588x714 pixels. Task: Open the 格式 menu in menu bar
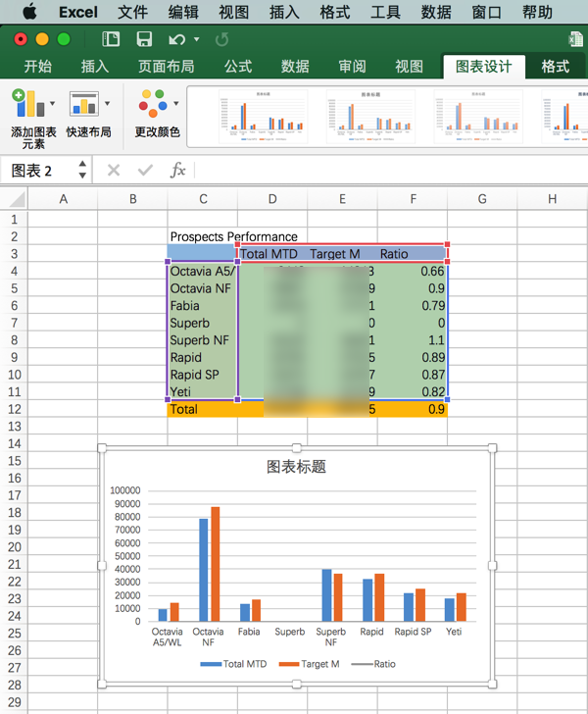335,12
